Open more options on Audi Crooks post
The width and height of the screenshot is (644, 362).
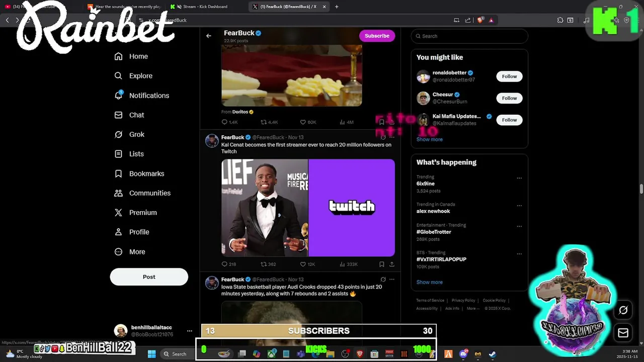click(391, 280)
